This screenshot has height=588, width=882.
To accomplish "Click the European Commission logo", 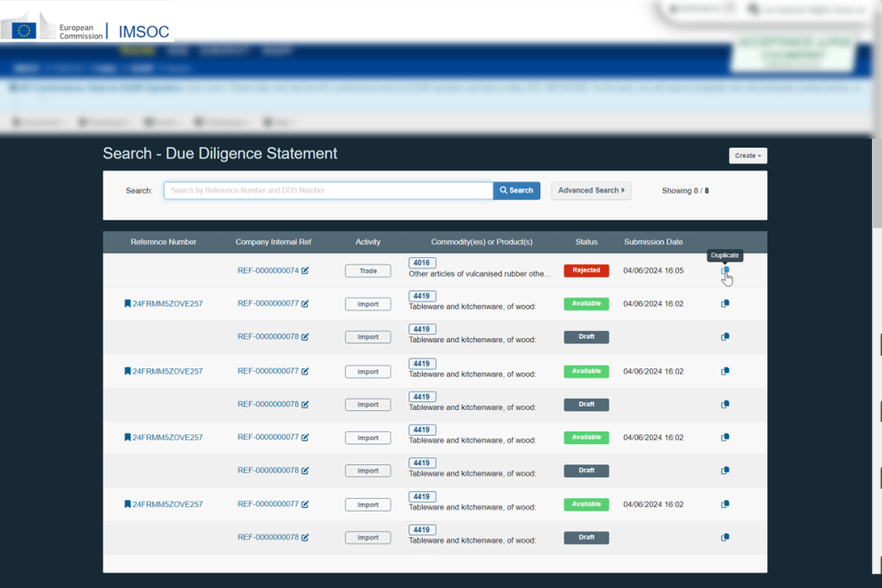I will point(53,29).
